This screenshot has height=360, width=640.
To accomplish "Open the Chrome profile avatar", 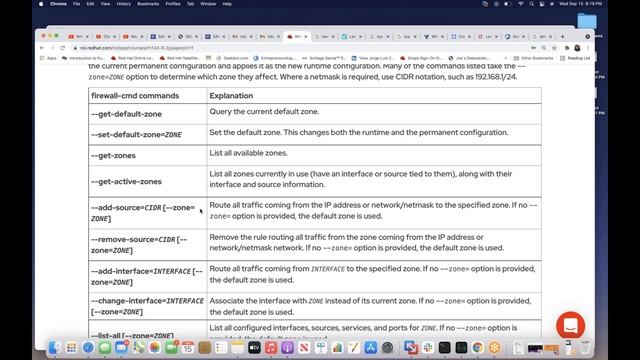I will (577, 48).
